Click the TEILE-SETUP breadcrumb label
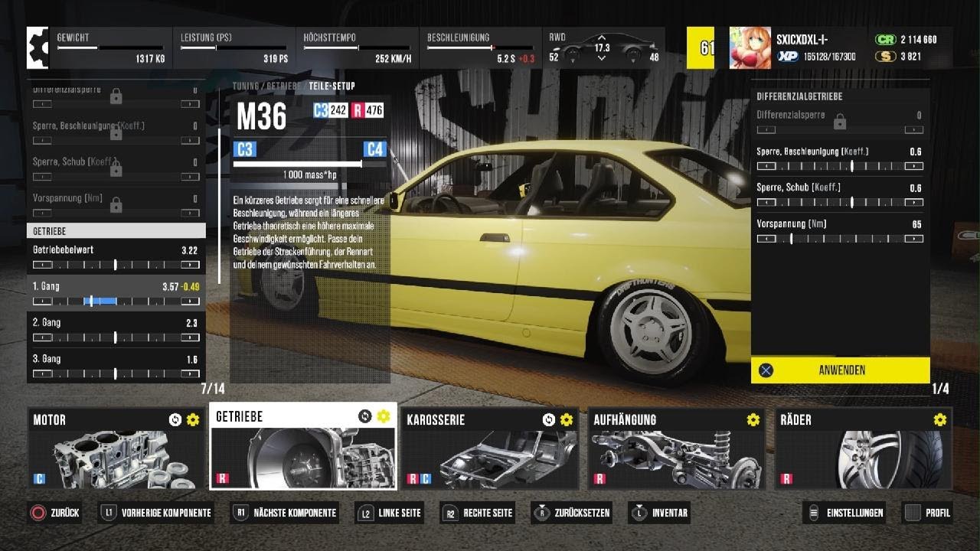The height and width of the screenshot is (551, 980). pos(332,86)
